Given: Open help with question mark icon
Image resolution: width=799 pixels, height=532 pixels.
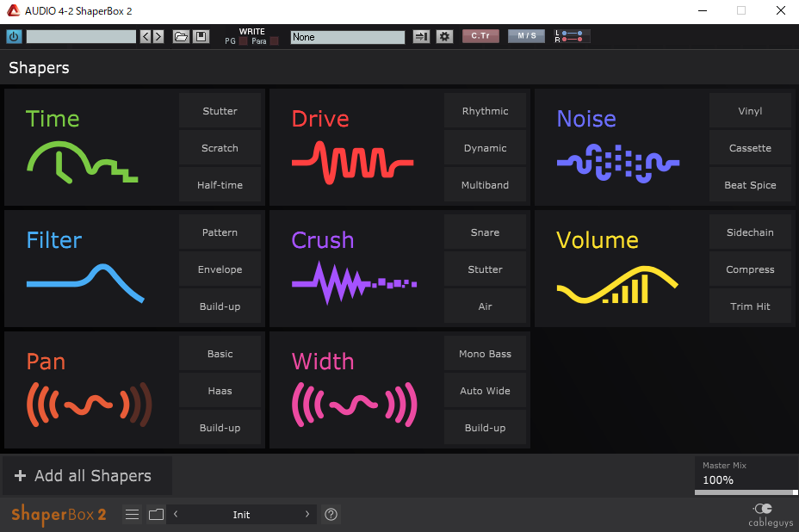Looking at the screenshot, I should coord(331,514).
